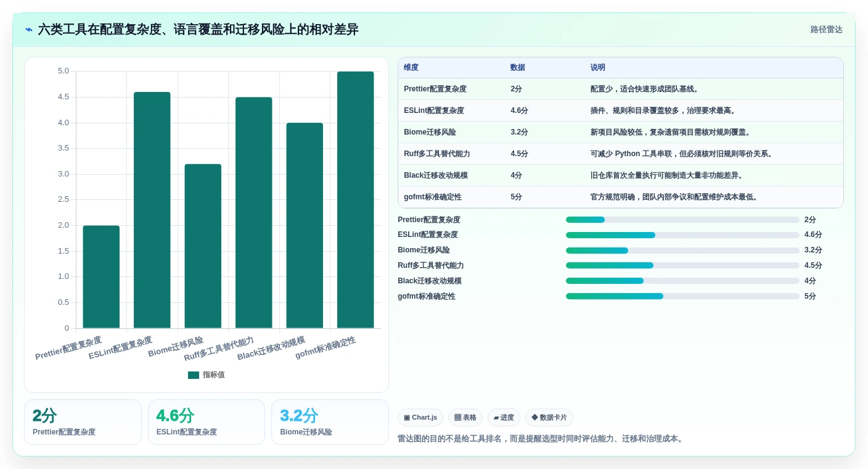Click description 插件、规则和目录覆盖较多，治理要求最高。
Screen dimensions: 868x469
coord(665,110)
